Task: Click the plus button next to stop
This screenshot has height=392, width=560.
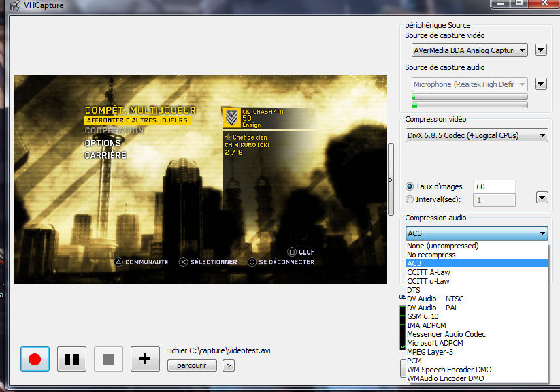Action: pyautogui.click(x=145, y=359)
